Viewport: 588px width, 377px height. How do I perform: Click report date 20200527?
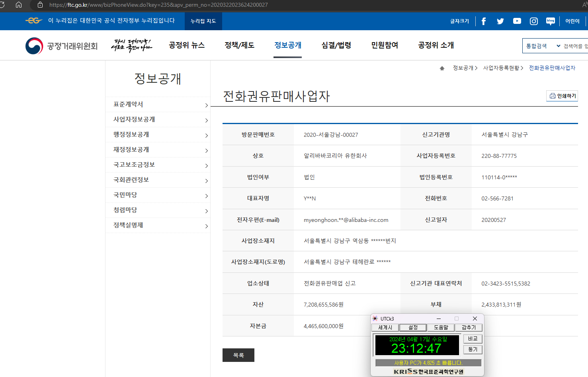tap(494, 220)
